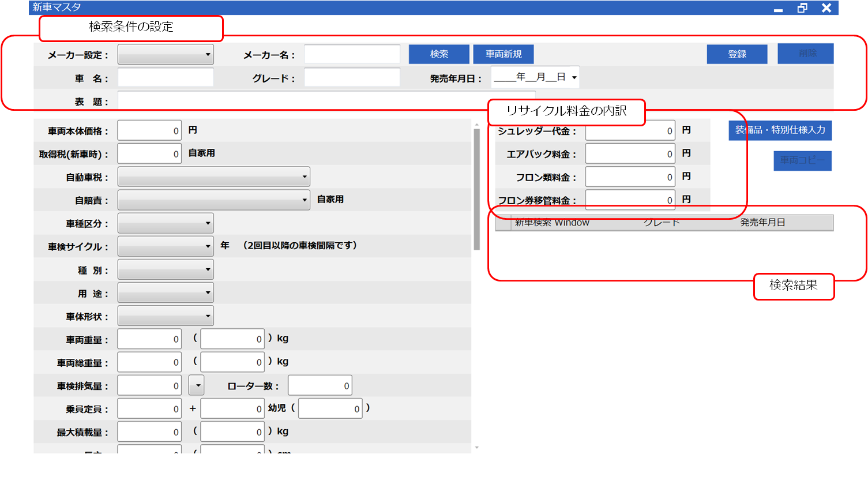
Task: Restore down the 新車マスタ window
Action: point(802,8)
